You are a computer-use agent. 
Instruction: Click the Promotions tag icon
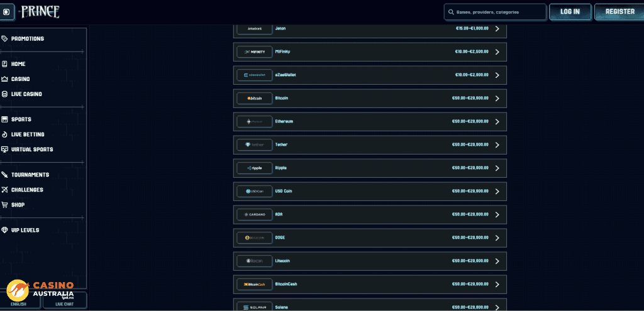pyautogui.click(x=4, y=38)
